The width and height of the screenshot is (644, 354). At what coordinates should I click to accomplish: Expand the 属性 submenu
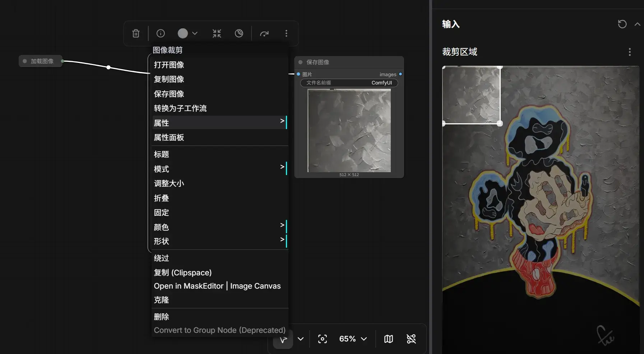(220, 123)
